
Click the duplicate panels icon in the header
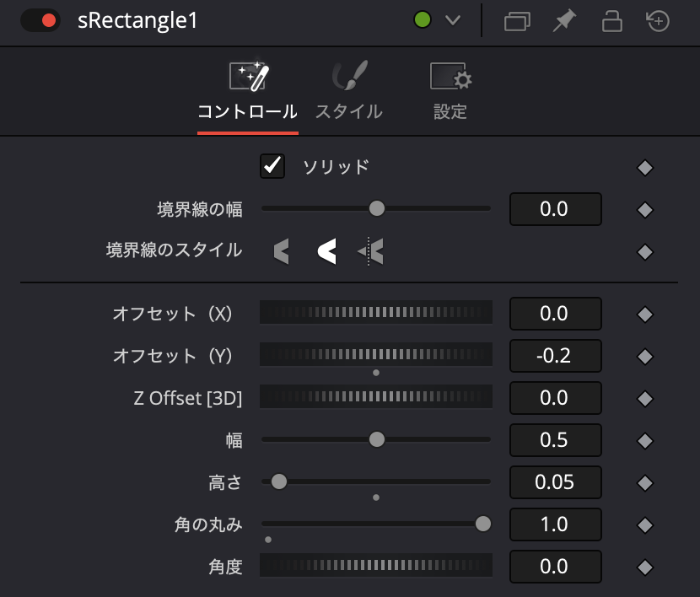pos(516,21)
